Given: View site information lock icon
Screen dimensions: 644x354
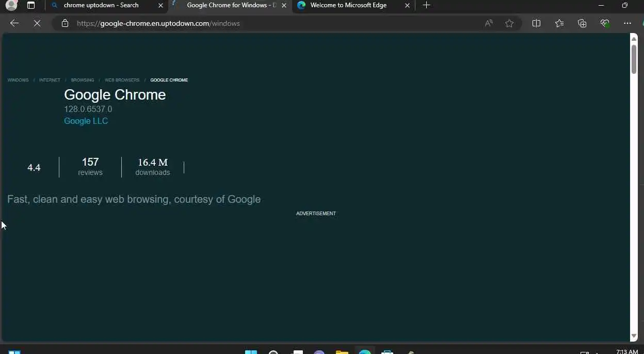Looking at the screenshot, I should (65, 23).
